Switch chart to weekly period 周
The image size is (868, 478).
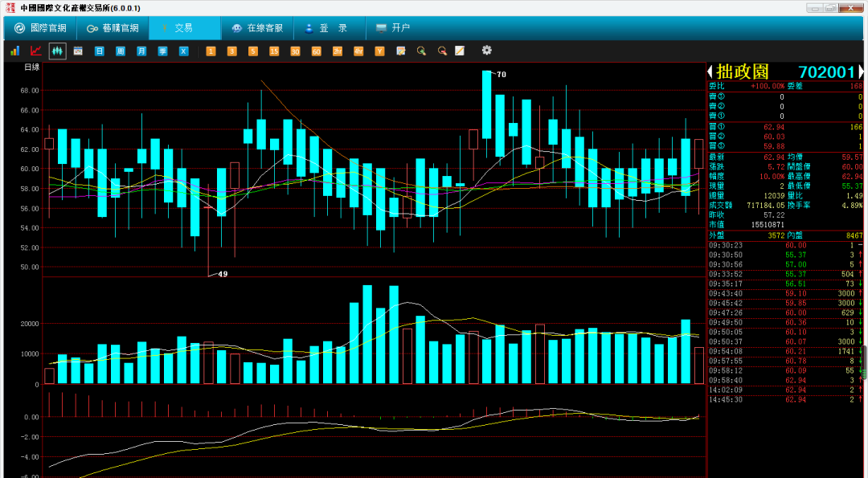tap(120, 51)
